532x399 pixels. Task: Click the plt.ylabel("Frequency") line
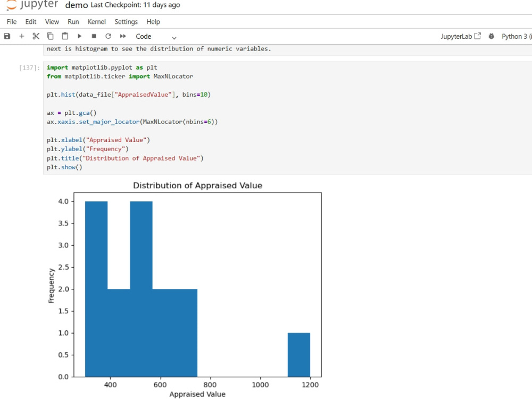(x=88, y=149)
